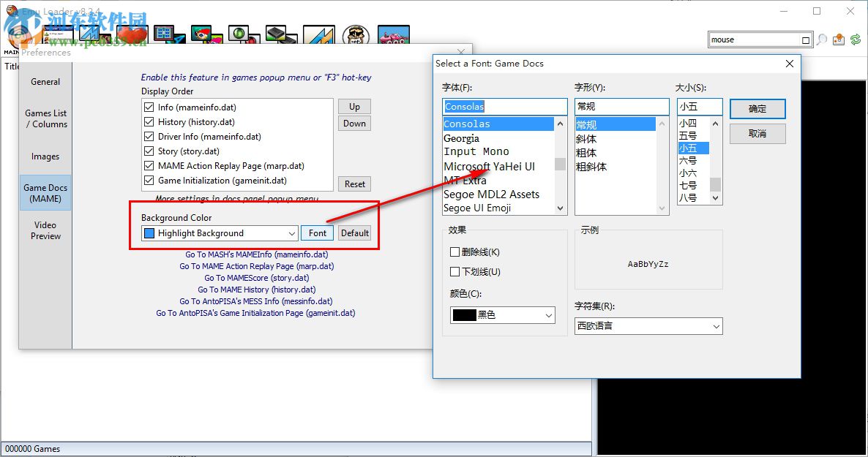Click the joystick icon beside the magnifier

click(x=839, y=39)
